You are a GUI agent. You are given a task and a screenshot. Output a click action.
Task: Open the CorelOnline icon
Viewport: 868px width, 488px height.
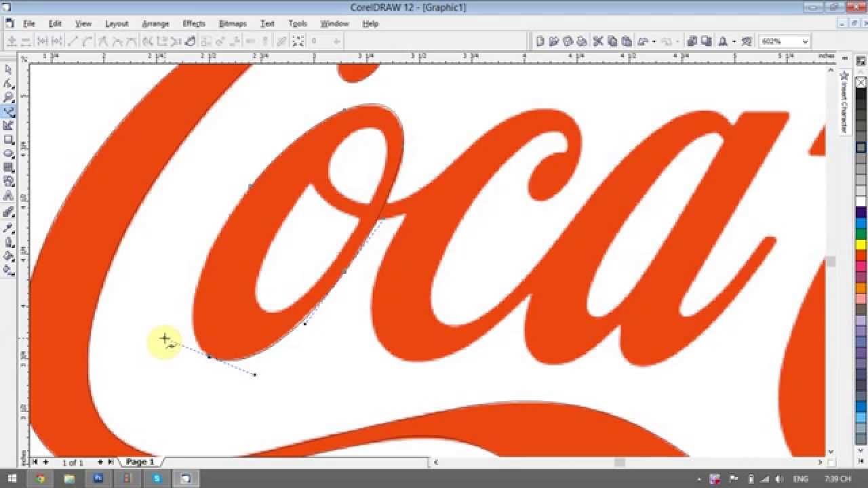click(747, 41)
